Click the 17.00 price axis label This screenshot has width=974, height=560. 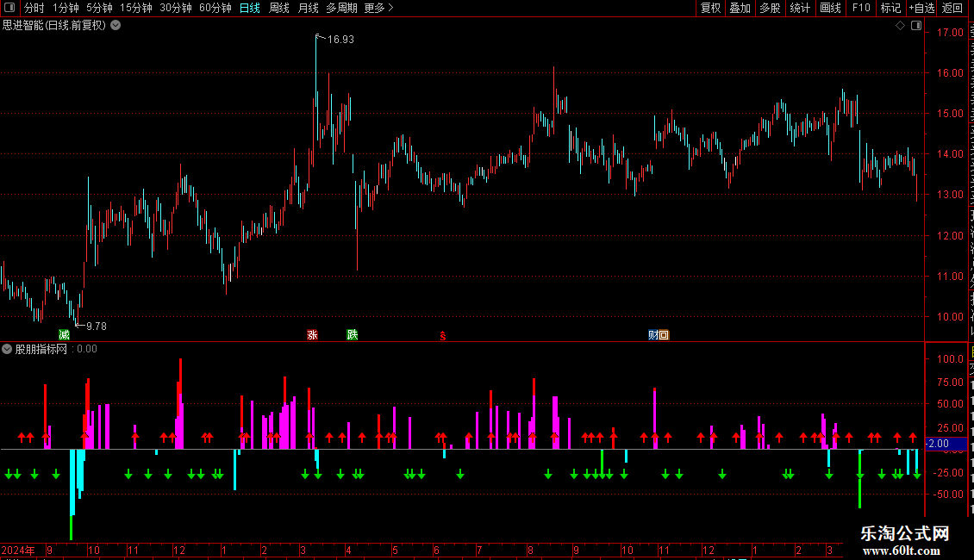pyautogui.click(x=950, y=32)
